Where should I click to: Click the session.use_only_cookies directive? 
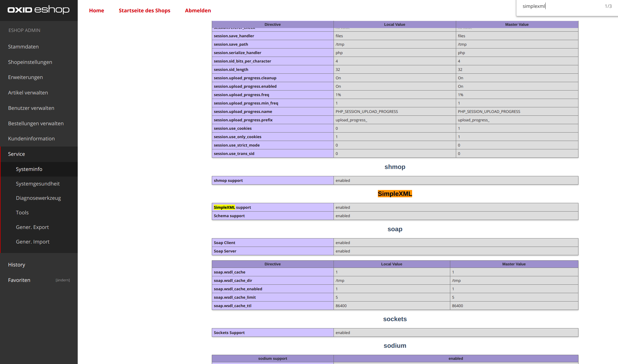[x=238, y=137]
